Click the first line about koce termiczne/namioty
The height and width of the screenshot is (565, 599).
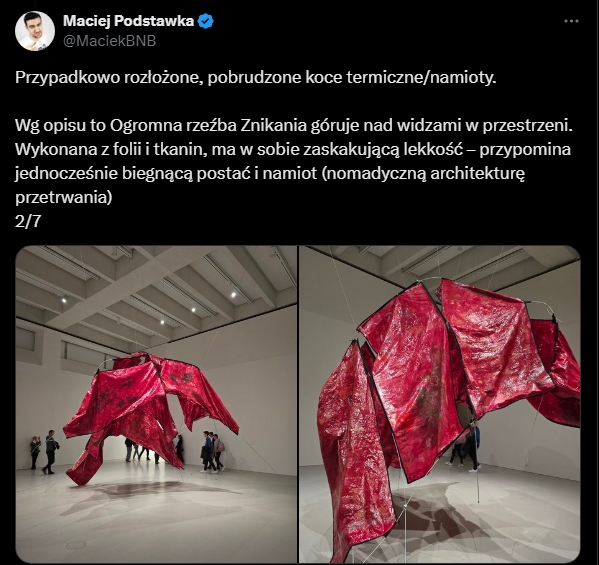click(256, 78)
